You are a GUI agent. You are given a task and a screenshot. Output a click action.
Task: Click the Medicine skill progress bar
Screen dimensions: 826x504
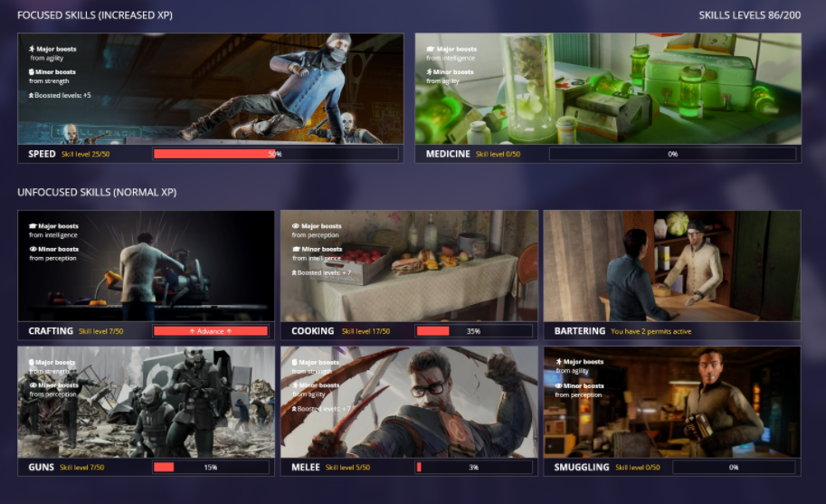point(672,154)
